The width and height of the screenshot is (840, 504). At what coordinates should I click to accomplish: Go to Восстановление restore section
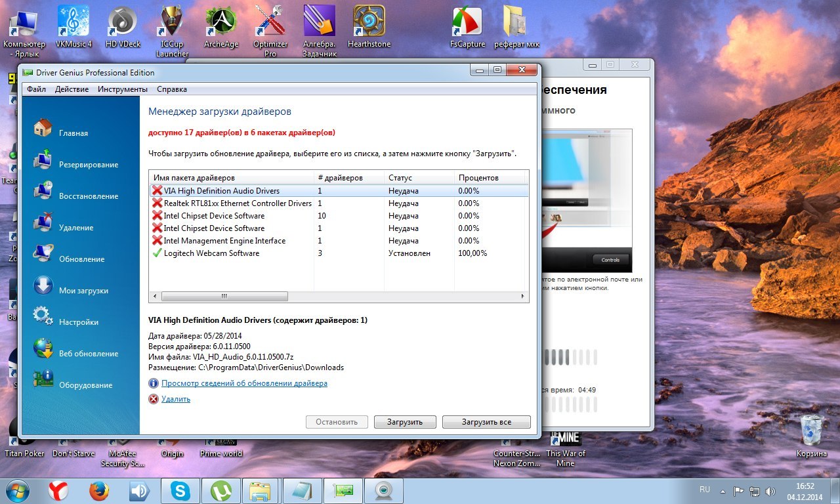click(43, 191)
